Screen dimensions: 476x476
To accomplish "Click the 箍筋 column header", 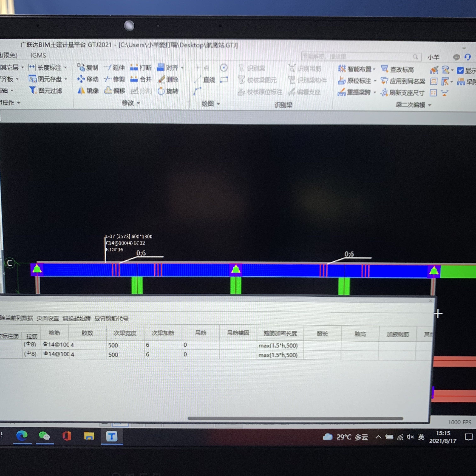I will point(54,333).
